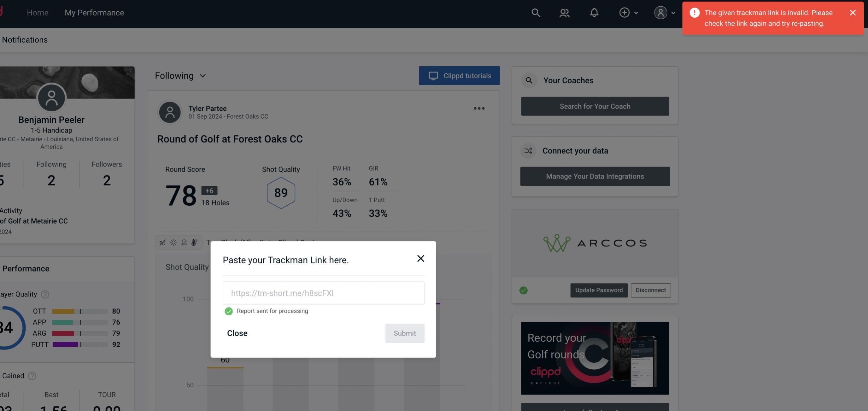
Task: Click the coach search magnifier icon
Action: pyautogui.click(x=529, y=80)
